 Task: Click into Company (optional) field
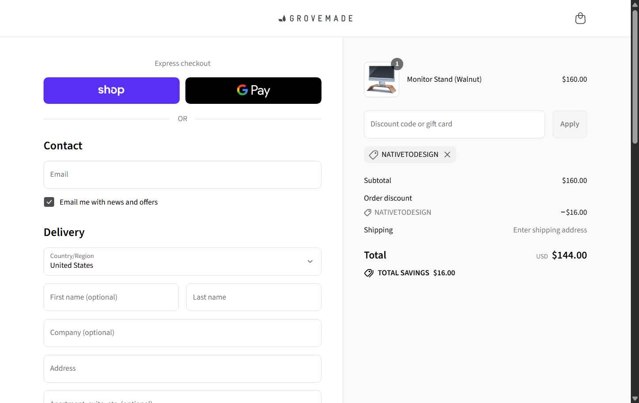coord(182,333)
